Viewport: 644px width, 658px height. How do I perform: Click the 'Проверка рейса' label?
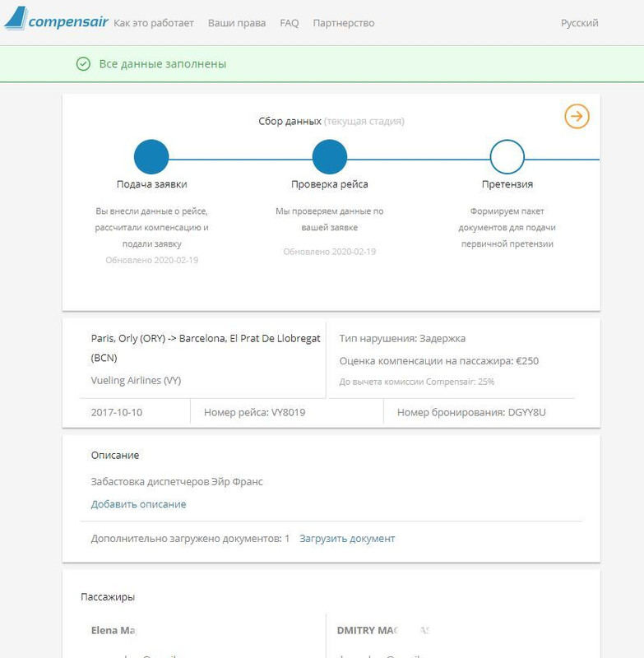point(330,184)
